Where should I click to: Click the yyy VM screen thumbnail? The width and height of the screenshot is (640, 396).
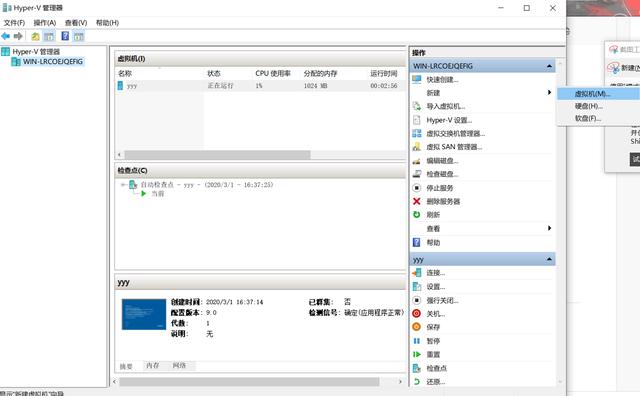point(144,314)
